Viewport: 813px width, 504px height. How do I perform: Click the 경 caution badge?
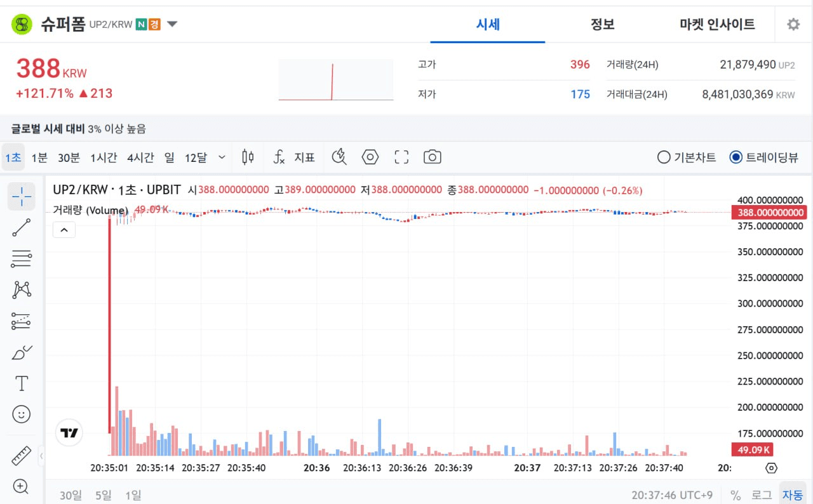point(154,25)
